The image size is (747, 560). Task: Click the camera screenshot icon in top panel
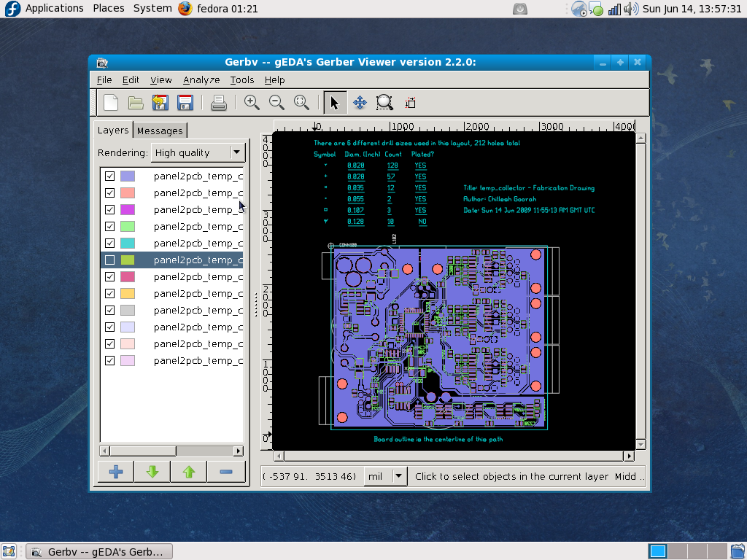[519, 9]
